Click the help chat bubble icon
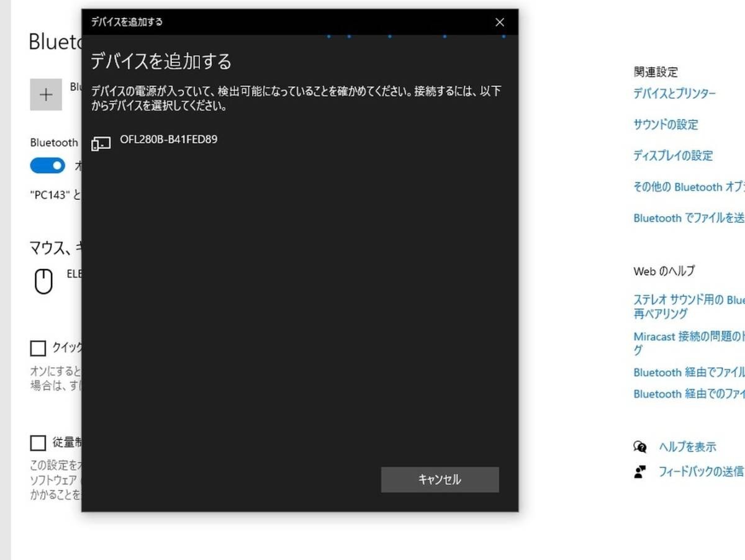 [x=640, y=446]
